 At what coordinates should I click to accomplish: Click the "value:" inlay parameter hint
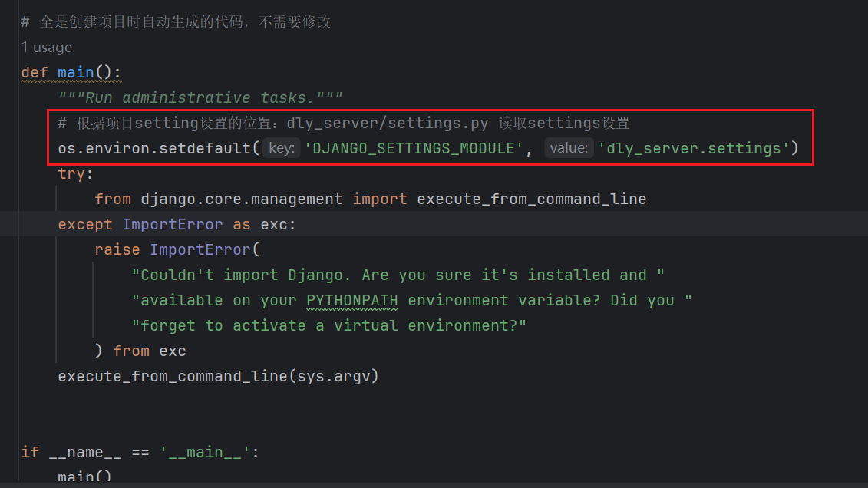coord(568,148)
